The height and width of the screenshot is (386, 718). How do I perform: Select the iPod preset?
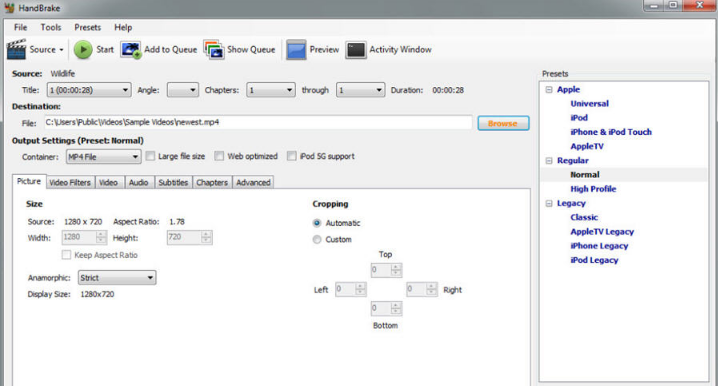coord(579,118)
